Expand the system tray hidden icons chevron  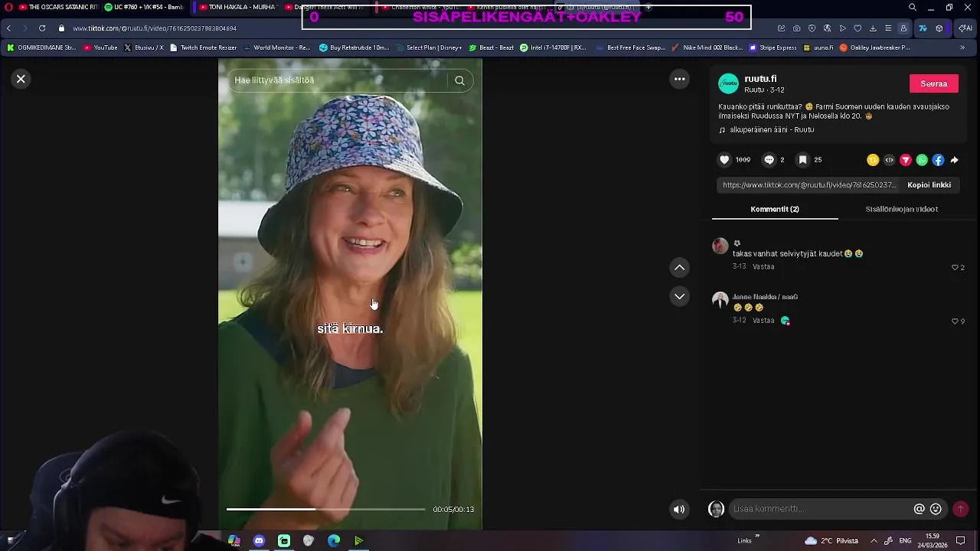[x=874, y=540]
